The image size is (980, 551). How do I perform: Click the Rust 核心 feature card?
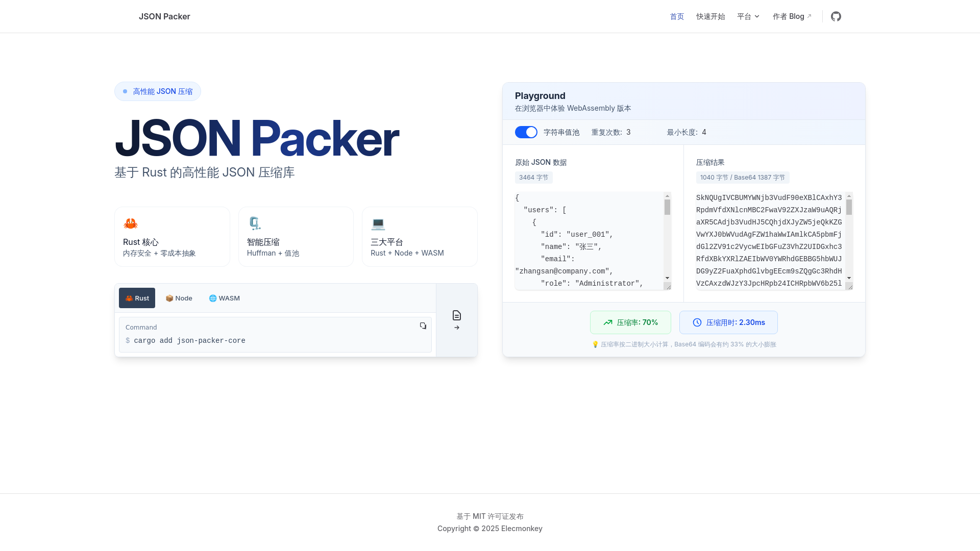click(x=172, y=237)
